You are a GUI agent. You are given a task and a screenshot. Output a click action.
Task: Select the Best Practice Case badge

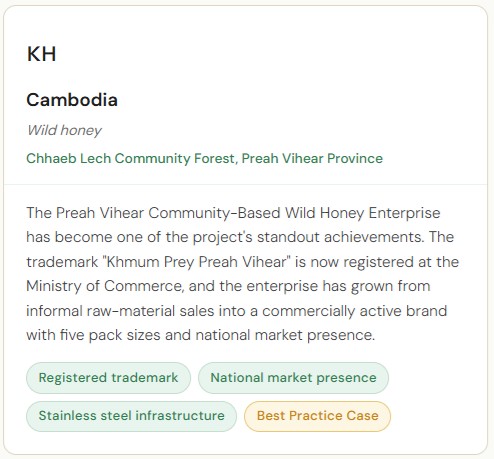317,416
